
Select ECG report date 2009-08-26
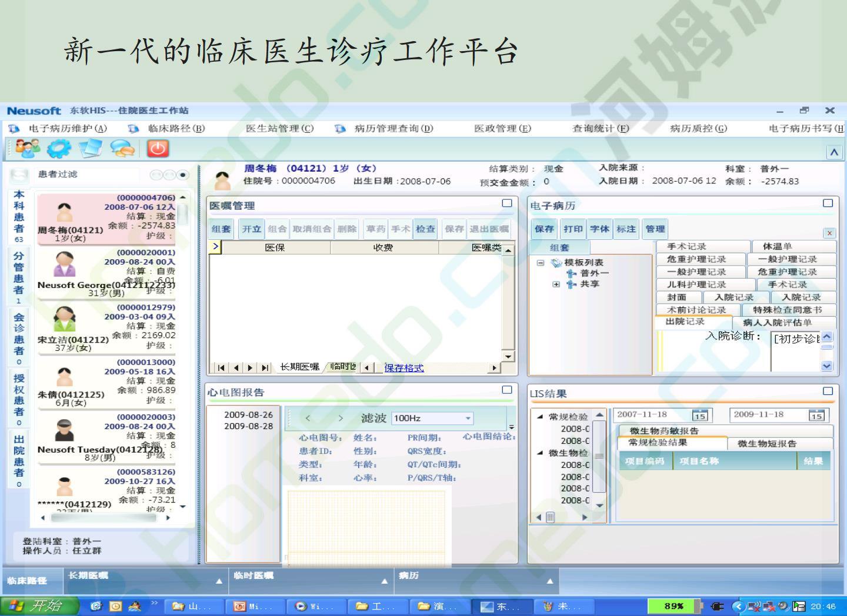[x=248, y=414]
